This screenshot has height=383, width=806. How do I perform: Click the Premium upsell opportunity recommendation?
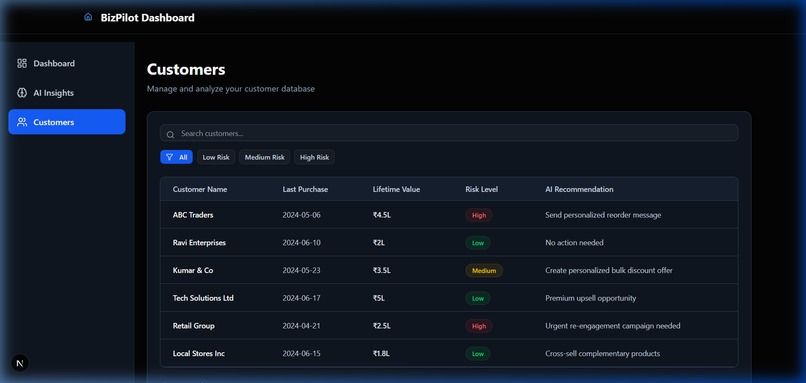[591, 298]
